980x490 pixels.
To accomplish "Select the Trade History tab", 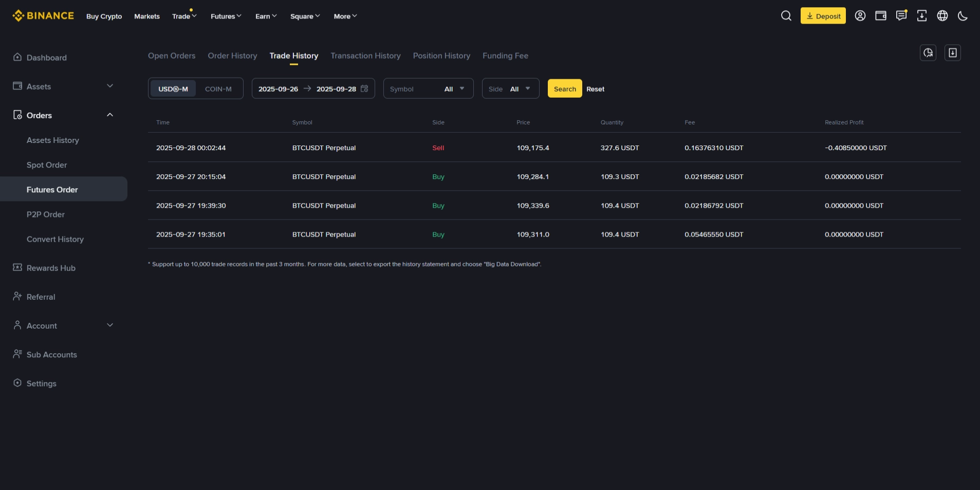I will (294, 56).
